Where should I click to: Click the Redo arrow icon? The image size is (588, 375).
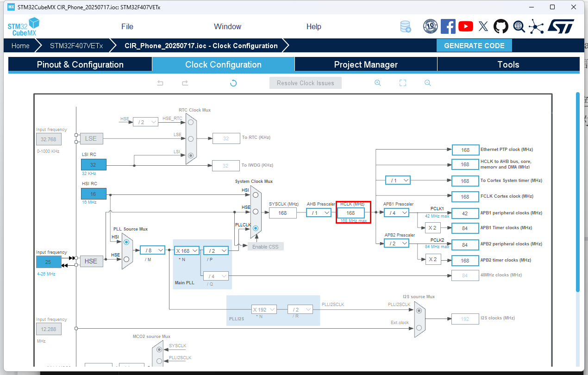pyautogui.click(x=185, y=83)
